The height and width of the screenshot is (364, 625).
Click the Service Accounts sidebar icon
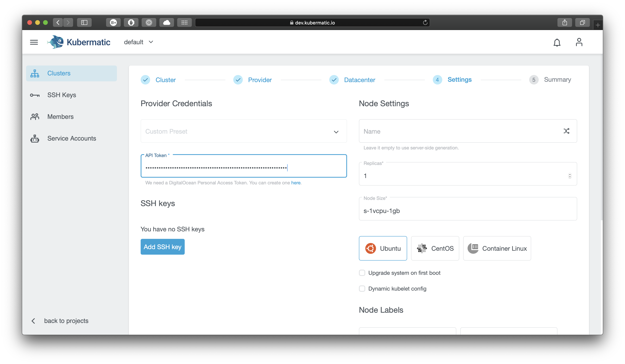(35, 138)
